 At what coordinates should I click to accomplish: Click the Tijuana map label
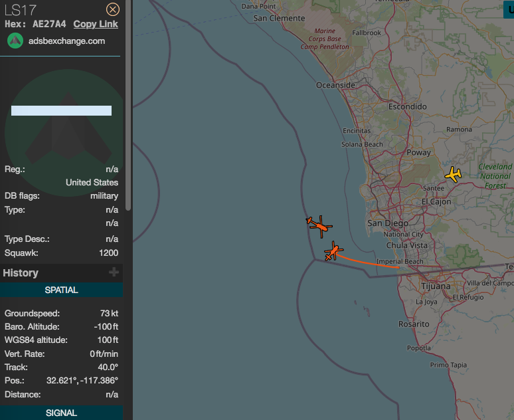436,286
